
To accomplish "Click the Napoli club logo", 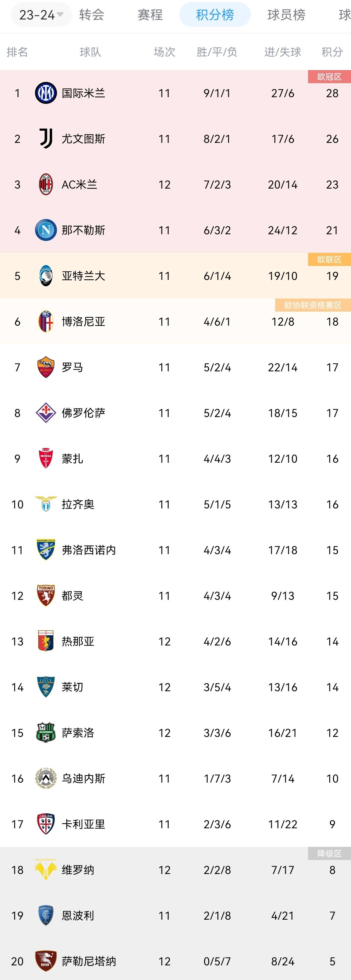I will tap(46, 230).
